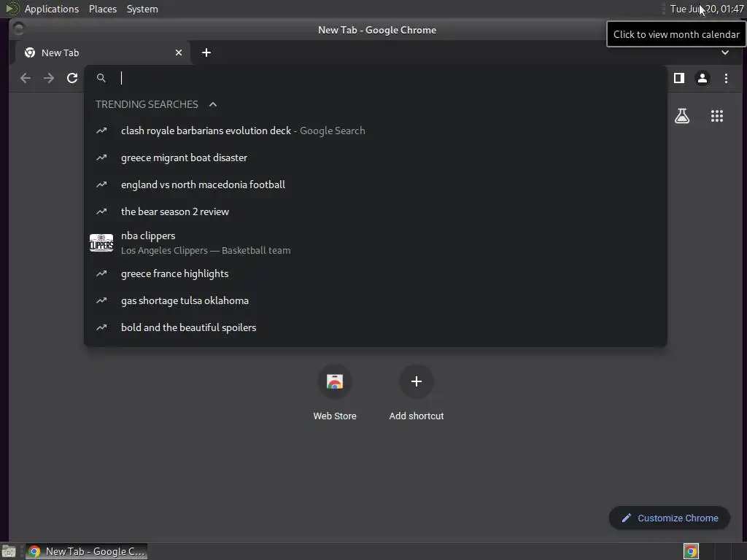Select suggestion the bear season 2 review
This screenshot has height=560, width=747.
tap(376, 211)
